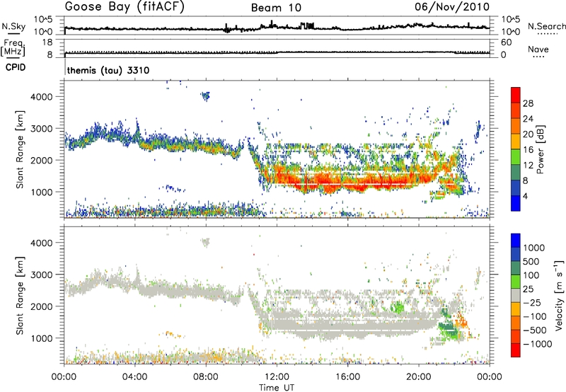
Task: Click the "16:00" time axis label
Action: click(347, 377)
